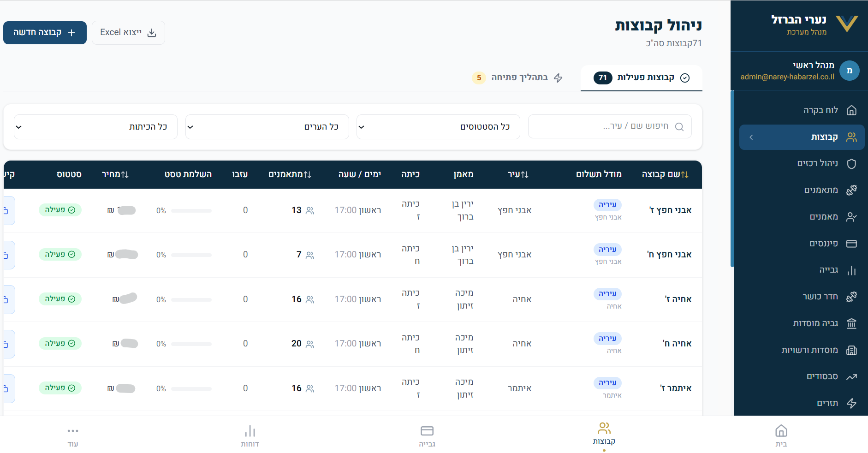The image size is (868, 453).
Task: Tap גבייה card icon in bottom bar
Action: (x=427, y=431)
